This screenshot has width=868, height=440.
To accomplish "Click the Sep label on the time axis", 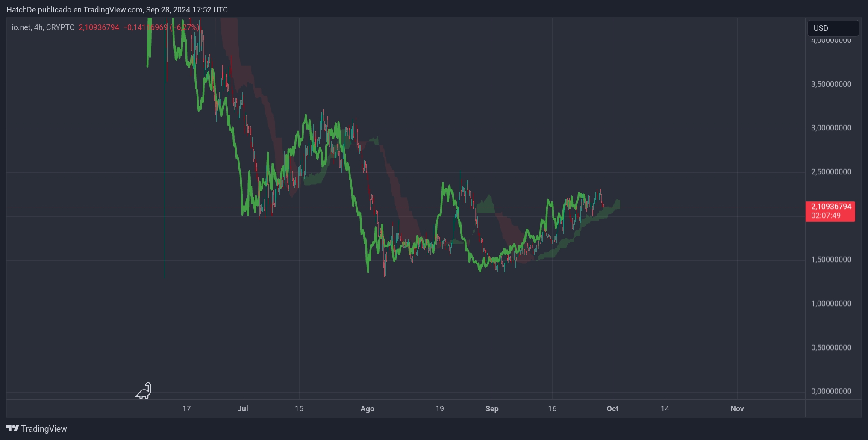I will [x=492, y=409].
